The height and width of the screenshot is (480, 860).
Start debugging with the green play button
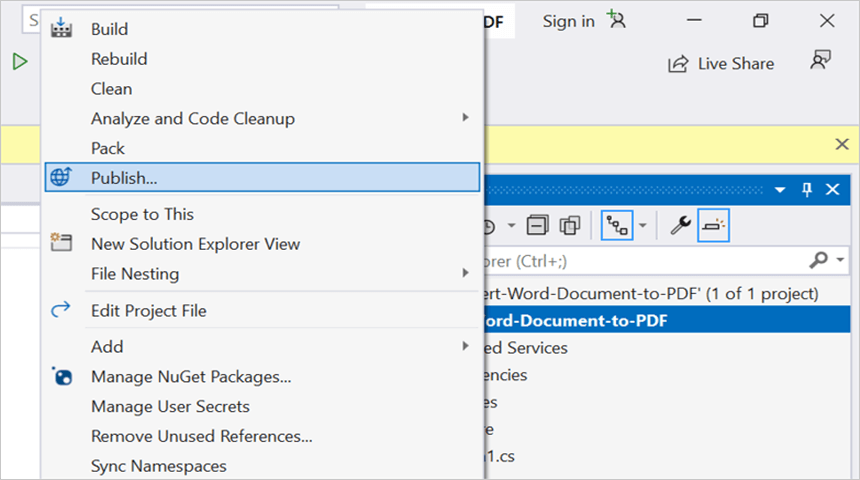[x=20, y=61]
